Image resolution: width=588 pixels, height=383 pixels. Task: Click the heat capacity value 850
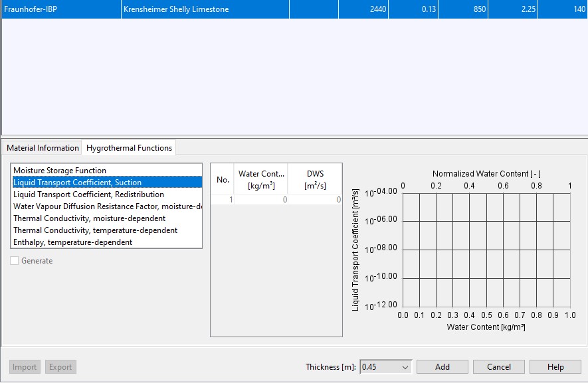pos(463,9)
